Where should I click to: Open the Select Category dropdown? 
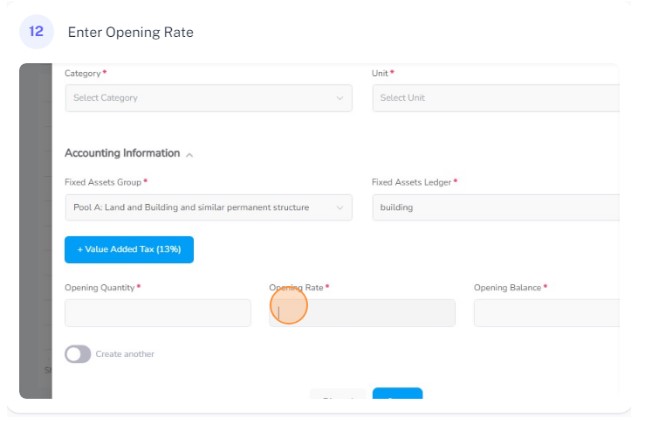pyautogui.click(x=209, y=98)
